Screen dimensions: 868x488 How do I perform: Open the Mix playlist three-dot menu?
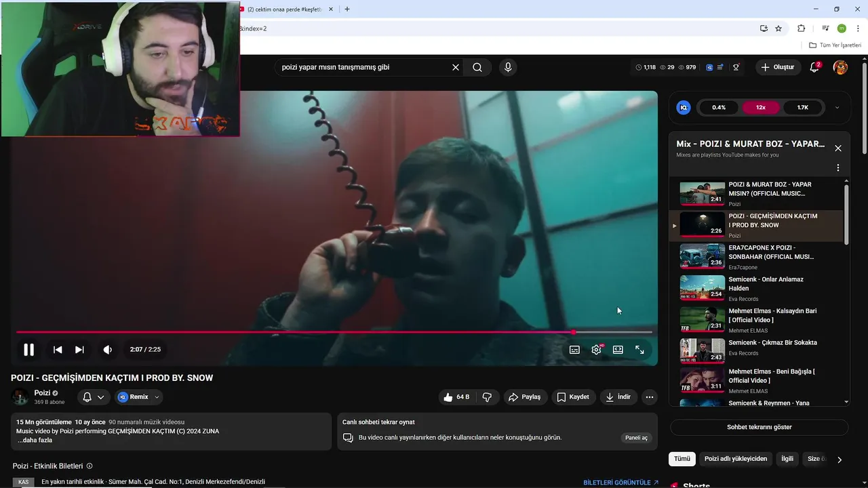point(838,167)
